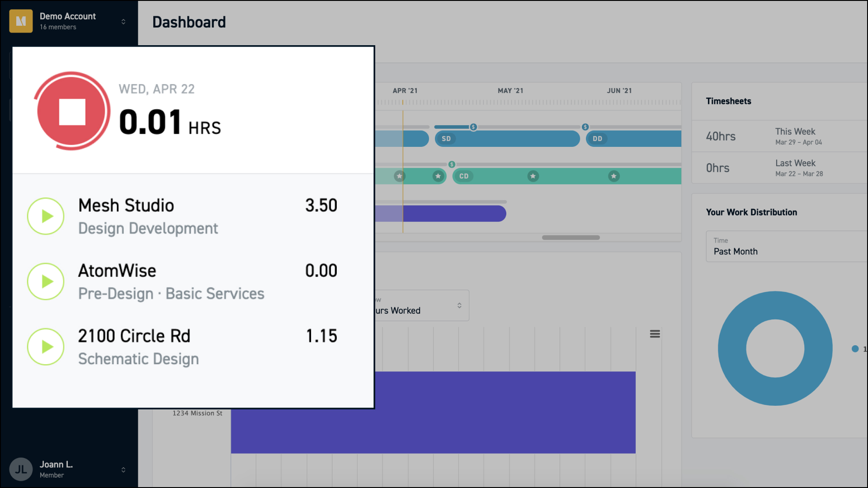Open the Past Month time dropdown

(787, 247)
